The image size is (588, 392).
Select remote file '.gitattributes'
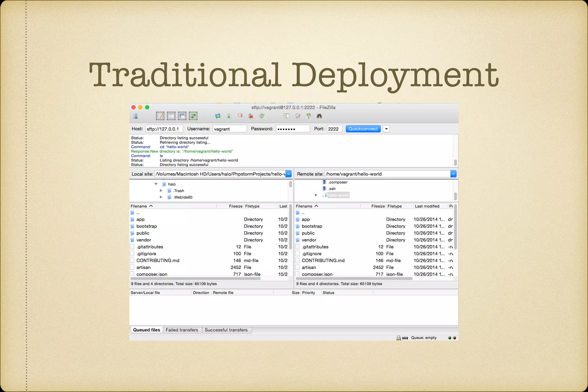[374, 247]
